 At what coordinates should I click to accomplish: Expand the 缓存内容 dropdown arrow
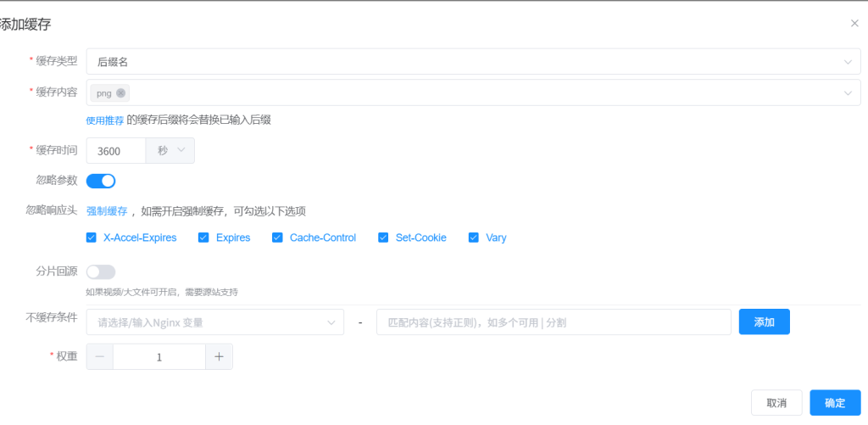(847, 93)
